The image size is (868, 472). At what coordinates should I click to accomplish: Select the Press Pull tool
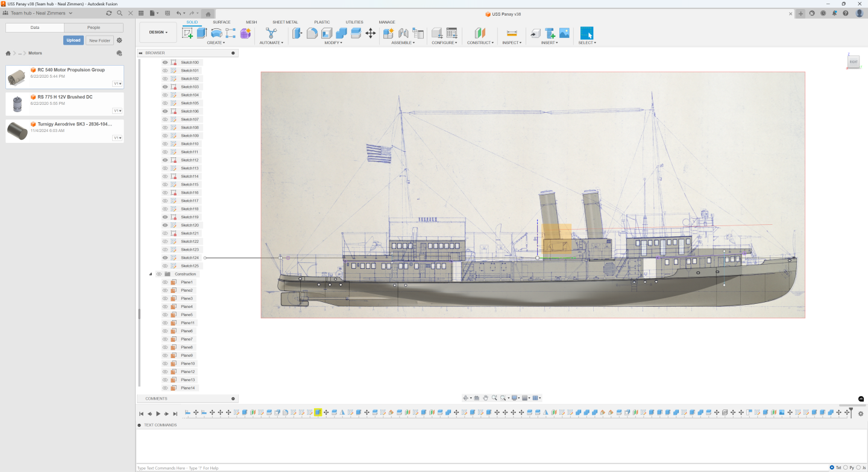tap(297, 33)
